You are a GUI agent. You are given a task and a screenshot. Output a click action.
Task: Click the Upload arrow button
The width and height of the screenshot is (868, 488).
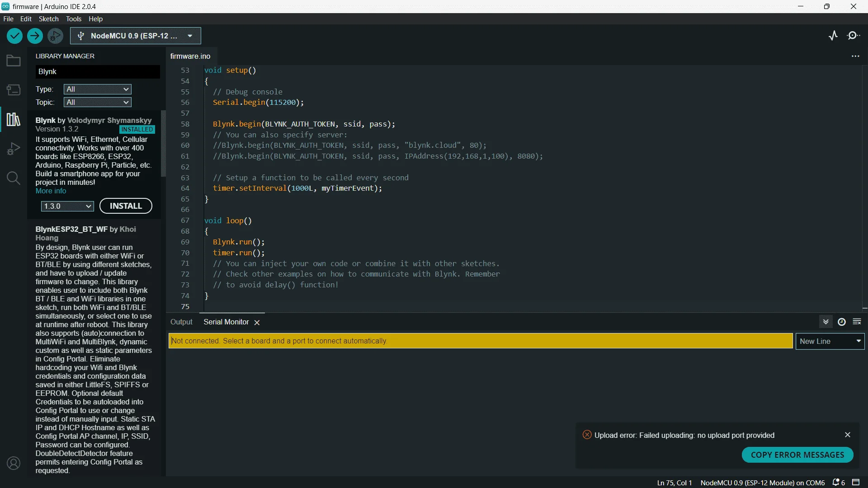tap(35, 36)
